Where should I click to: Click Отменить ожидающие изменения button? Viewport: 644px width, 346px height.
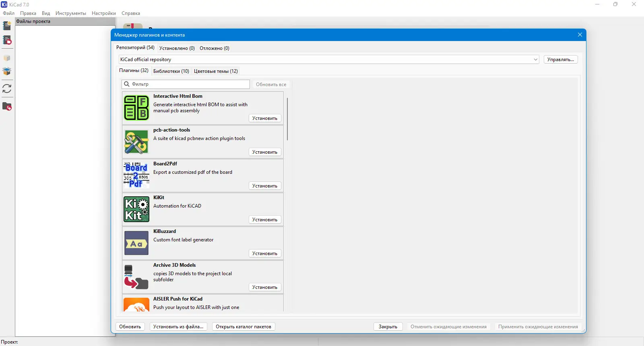point(448,327)
